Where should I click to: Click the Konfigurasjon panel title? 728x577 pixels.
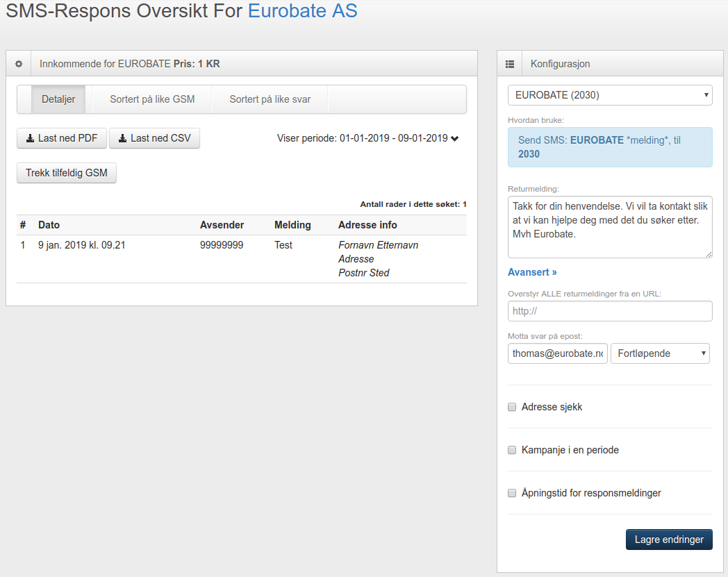coord(561,64)
